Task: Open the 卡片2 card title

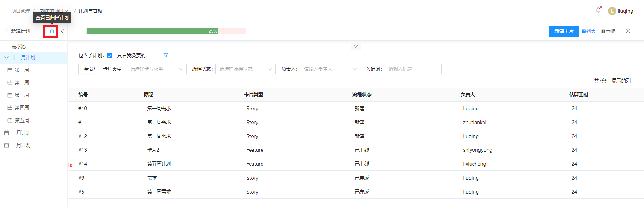Action: click(x=153, y=150)
